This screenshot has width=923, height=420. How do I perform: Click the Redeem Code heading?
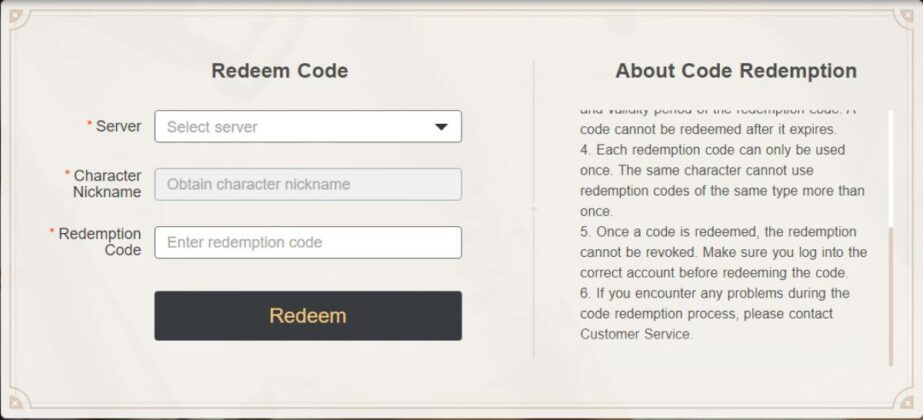[x=280, y=71]
